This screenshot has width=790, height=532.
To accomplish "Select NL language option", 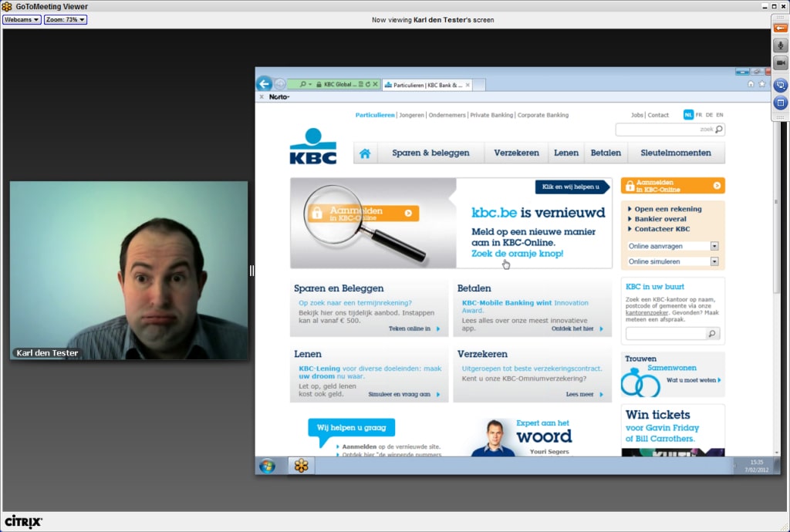I will [x=688, y=115].
